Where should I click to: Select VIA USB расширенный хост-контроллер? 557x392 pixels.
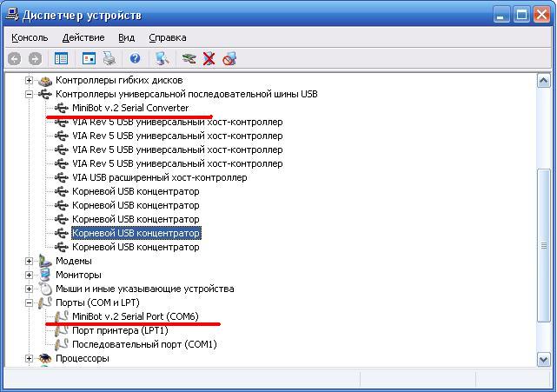point(160,177)
